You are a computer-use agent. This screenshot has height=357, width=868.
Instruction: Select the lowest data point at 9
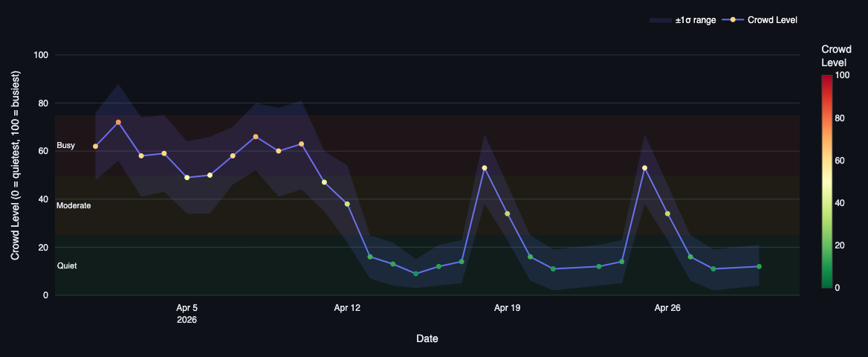pos(415,274)
